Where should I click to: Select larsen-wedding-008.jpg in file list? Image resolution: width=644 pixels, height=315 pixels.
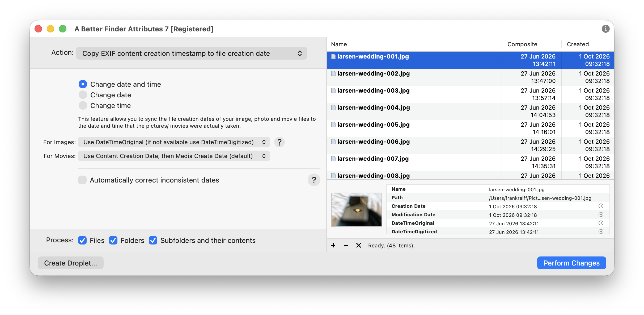pos(470,176)
